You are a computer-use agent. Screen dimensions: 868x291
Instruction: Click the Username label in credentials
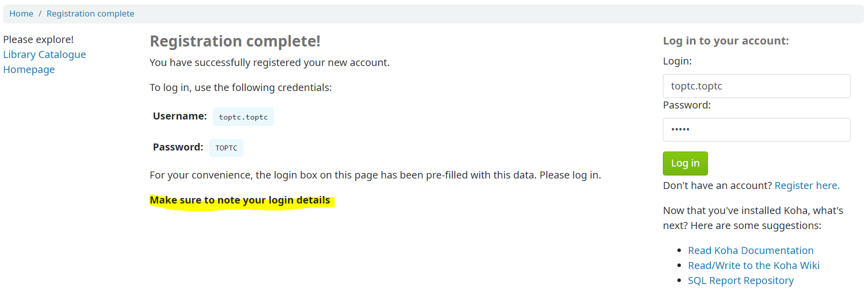tap(180, 116)
